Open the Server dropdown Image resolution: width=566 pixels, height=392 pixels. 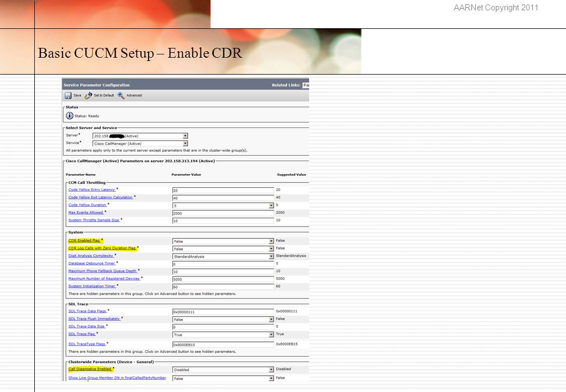pos(140,136)
